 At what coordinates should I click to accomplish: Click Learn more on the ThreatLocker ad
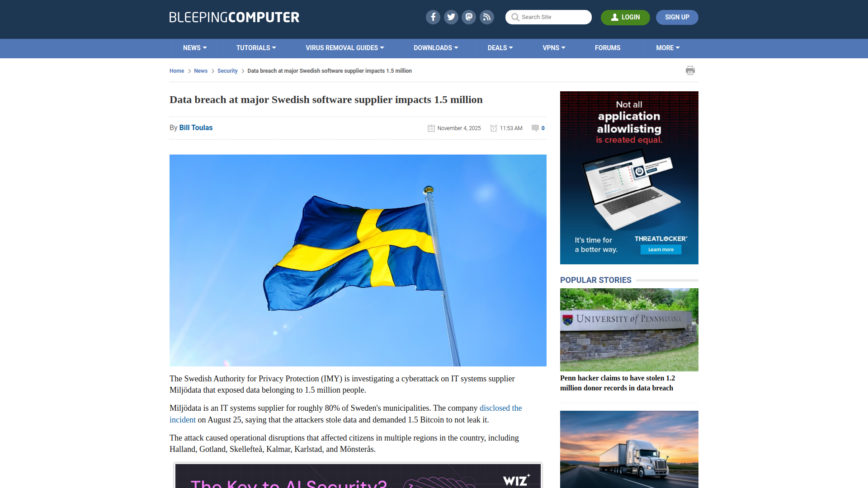[660, 249]
